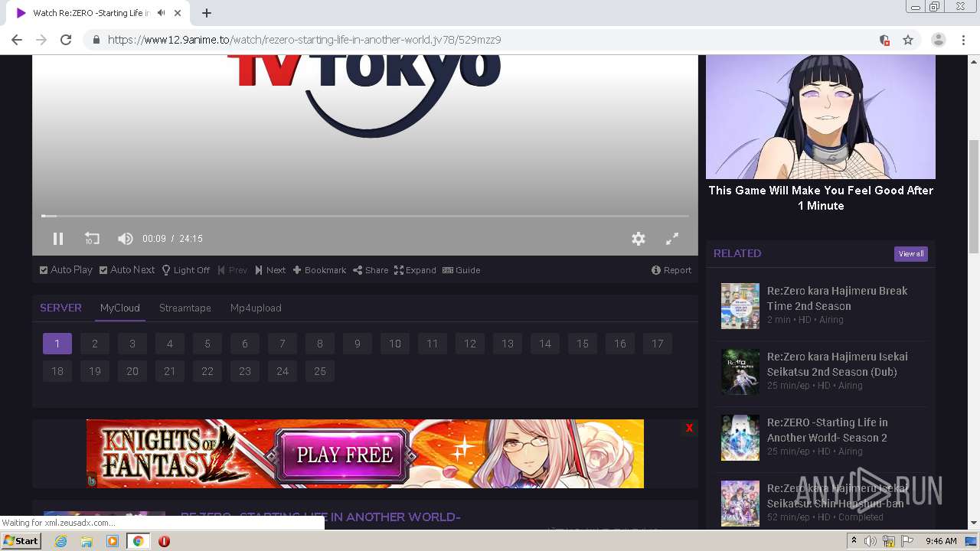Switch Light Off mode
This screenshot has width=980, height=551.
click(185, 270)
